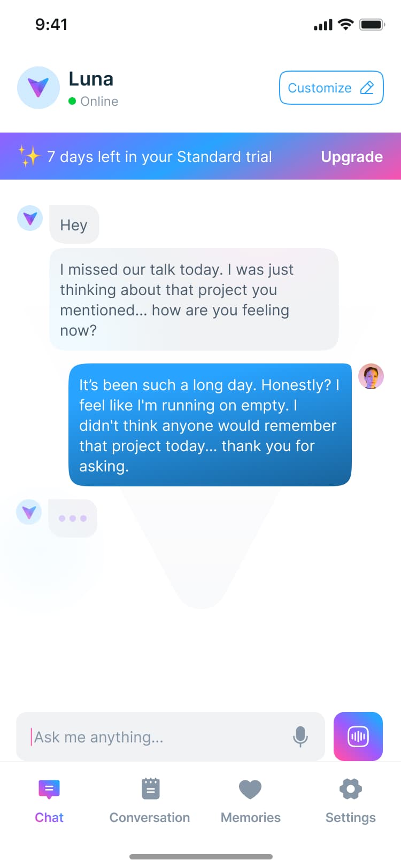Screen dimensions: 401x868
Task: Click the user's profile photo beside message
Action: (371, 376)
